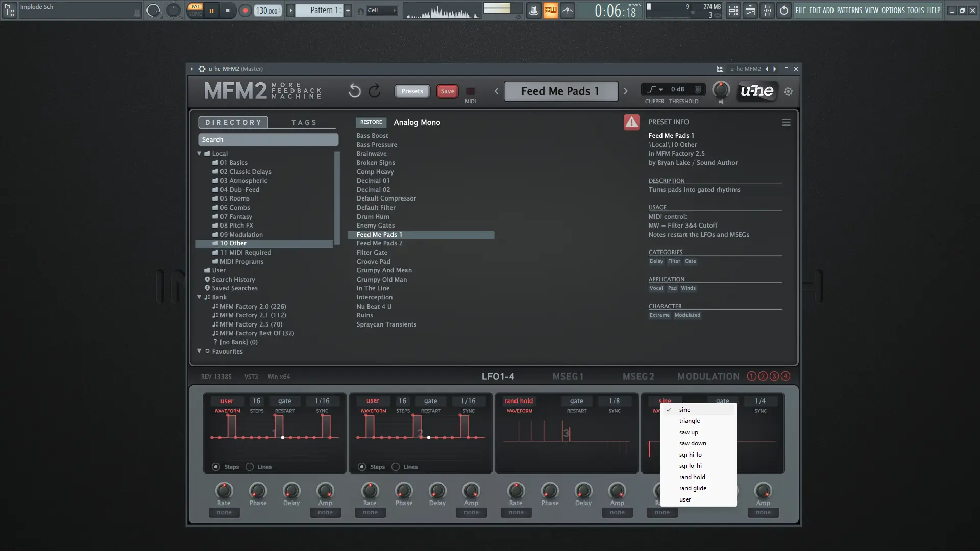Click the Redo icon in MFM2 header
The height and width of the screenshot is (551, 980).
pos(375,90)
